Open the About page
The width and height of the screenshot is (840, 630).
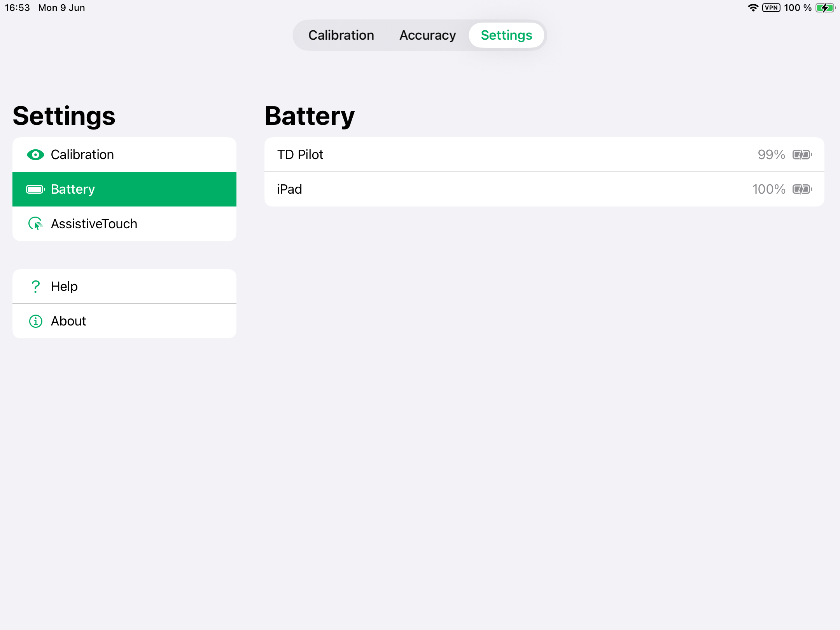(124, 321)
